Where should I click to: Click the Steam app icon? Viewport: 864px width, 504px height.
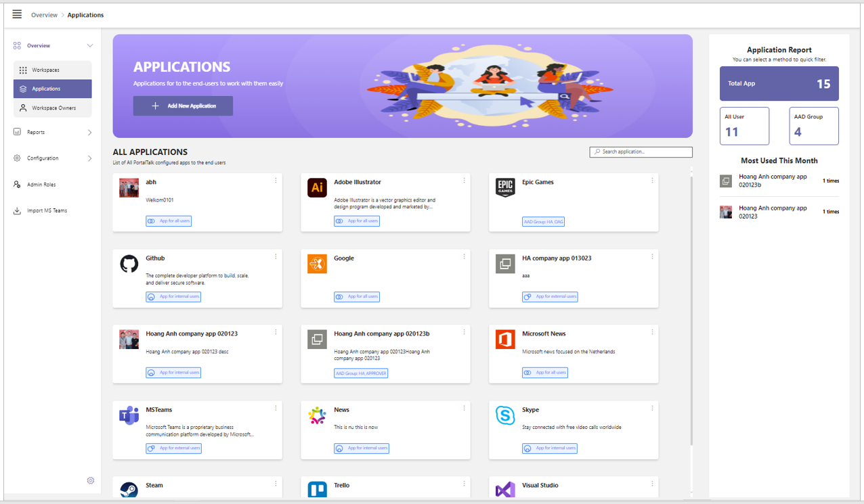point(129,489)
